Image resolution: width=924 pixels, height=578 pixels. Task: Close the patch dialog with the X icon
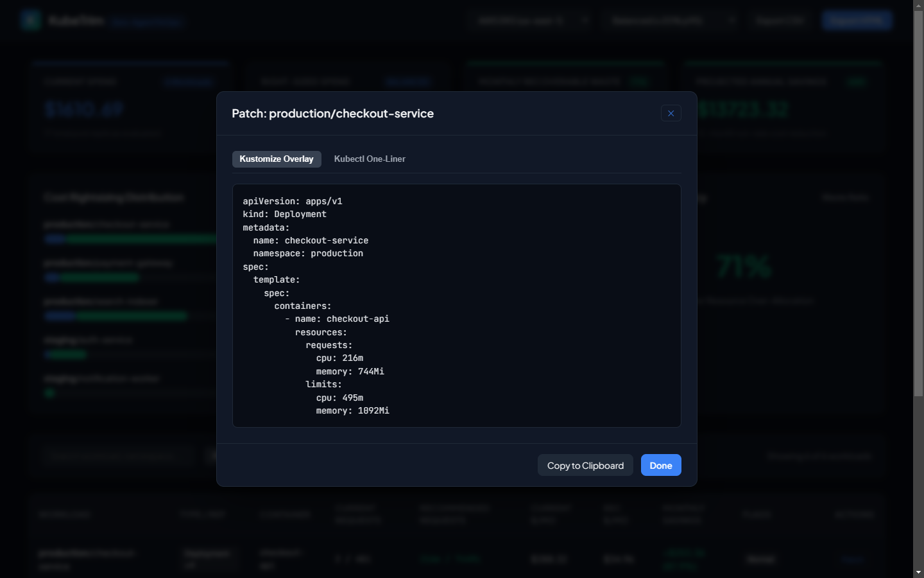point(671,113)
